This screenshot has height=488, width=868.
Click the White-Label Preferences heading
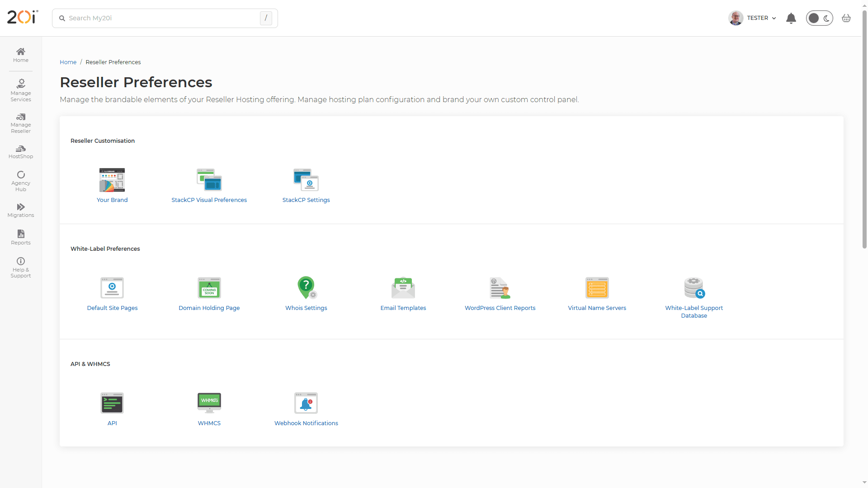(x=105, y=249)
